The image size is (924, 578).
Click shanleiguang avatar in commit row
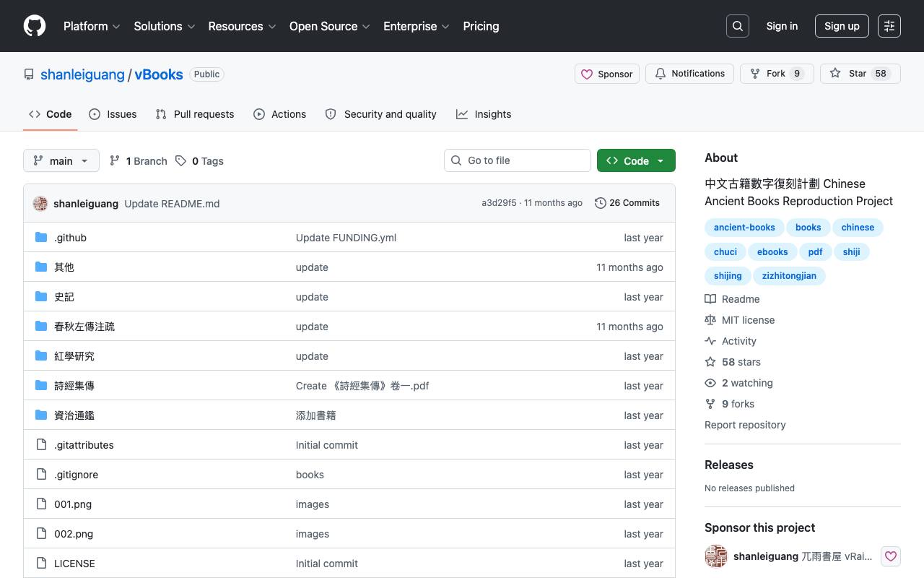click(40, 204)
